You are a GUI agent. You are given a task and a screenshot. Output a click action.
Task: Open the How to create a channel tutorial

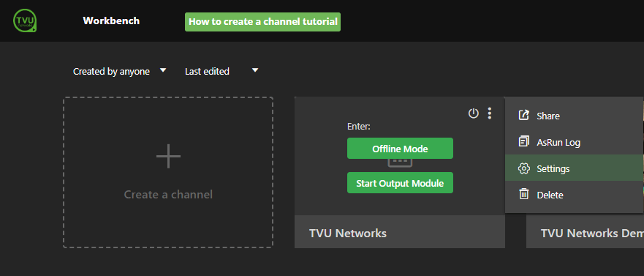coord(263,22)
